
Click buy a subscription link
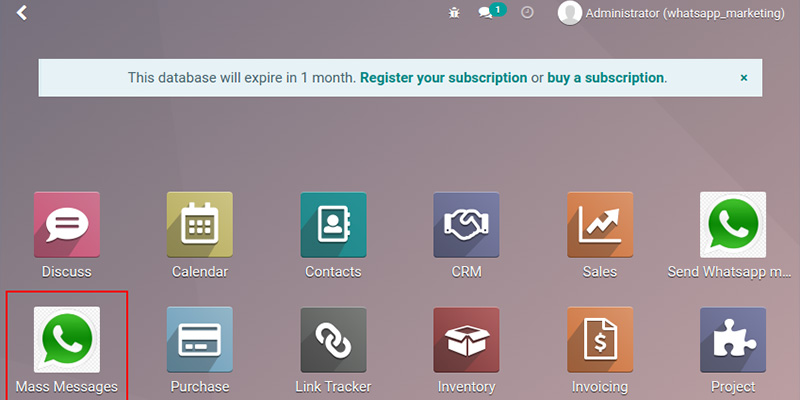click(x=606, y=77)
